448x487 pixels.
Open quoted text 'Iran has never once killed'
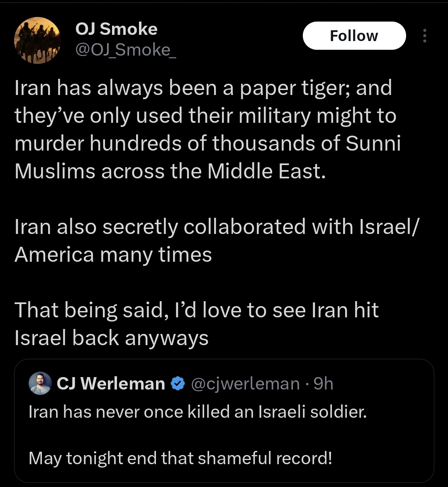coord(197,412)
